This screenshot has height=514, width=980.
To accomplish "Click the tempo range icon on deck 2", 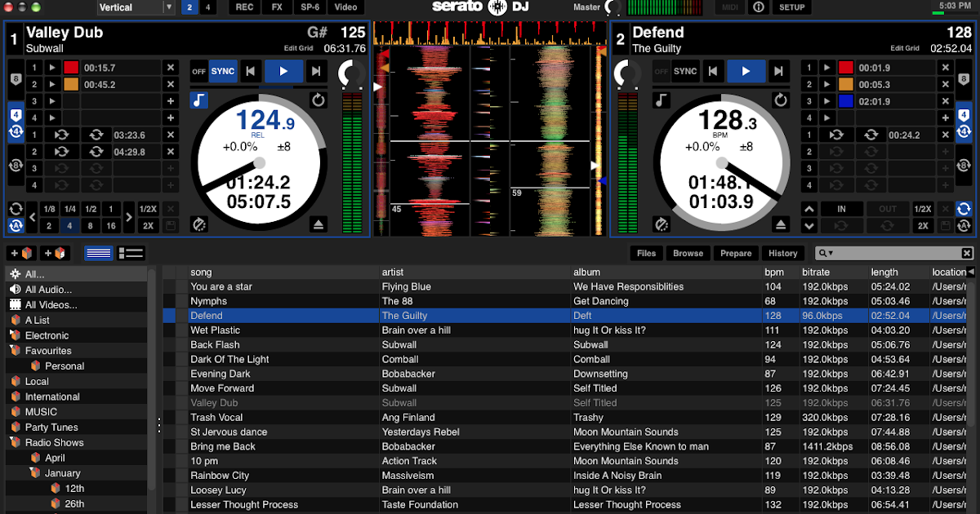I will [661, 224].
